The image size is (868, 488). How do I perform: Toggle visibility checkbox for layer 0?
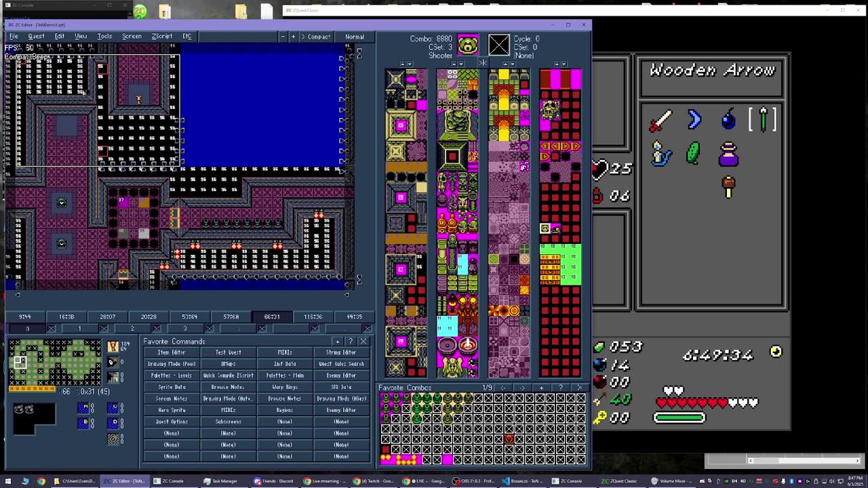[52, 329]
